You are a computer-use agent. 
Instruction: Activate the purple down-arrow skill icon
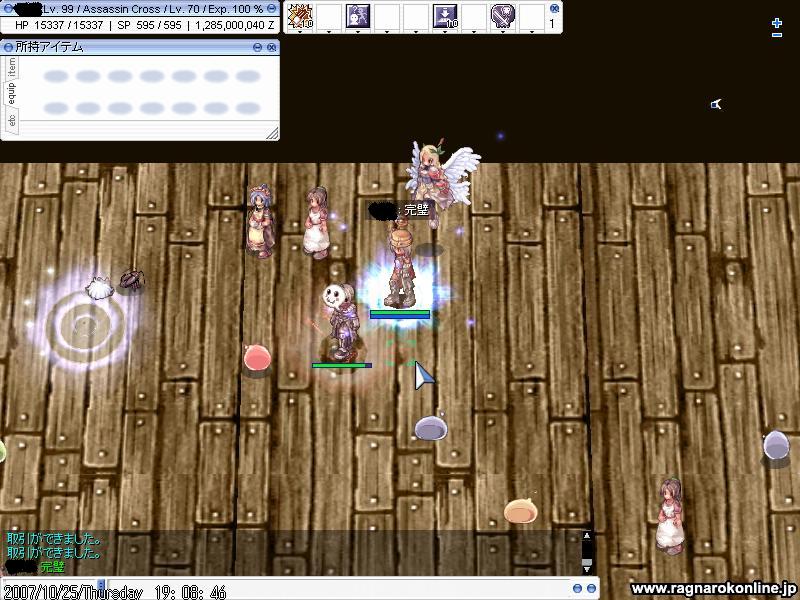pos(445,16)
